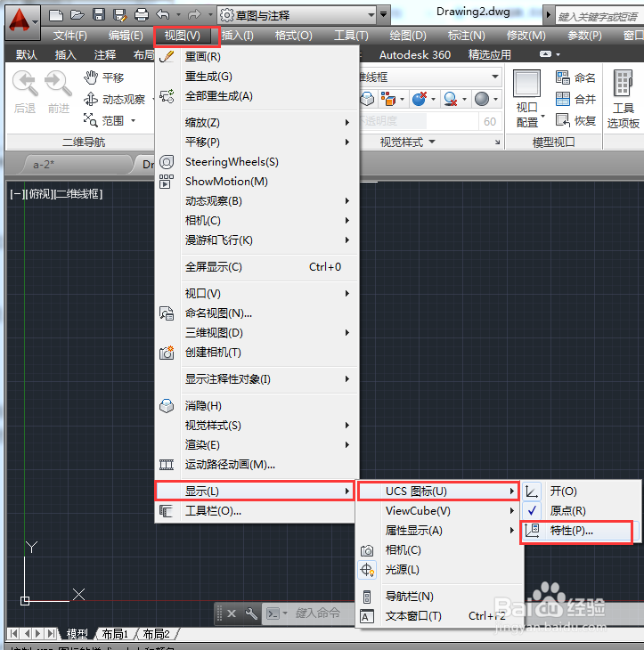Select the Pan (平移) hand tool

tap(103, 77)
